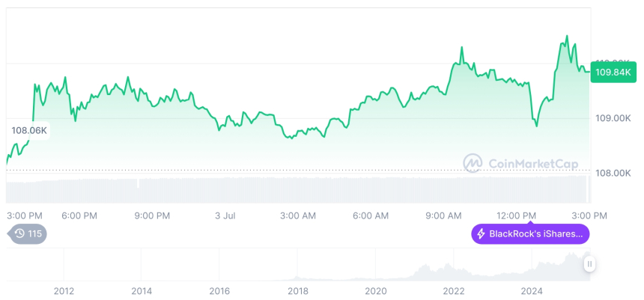Click the lightning bolt icon in the purple badge
Image resolution: width=644 pixels, height=300 pixels.
(x=481, y=234)
